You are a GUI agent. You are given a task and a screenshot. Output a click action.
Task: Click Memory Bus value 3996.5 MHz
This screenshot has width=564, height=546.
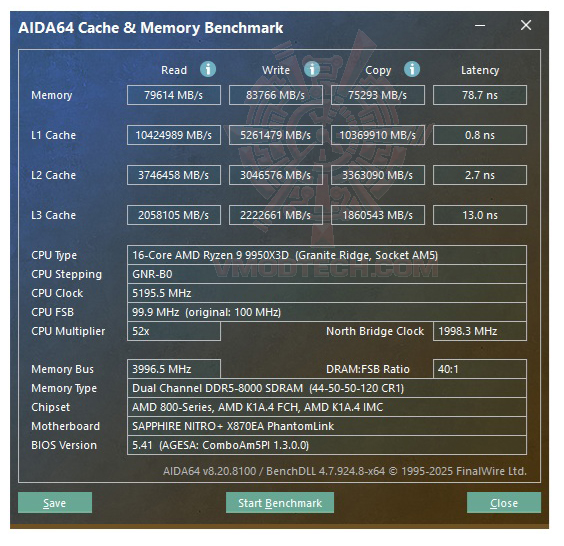174,369
